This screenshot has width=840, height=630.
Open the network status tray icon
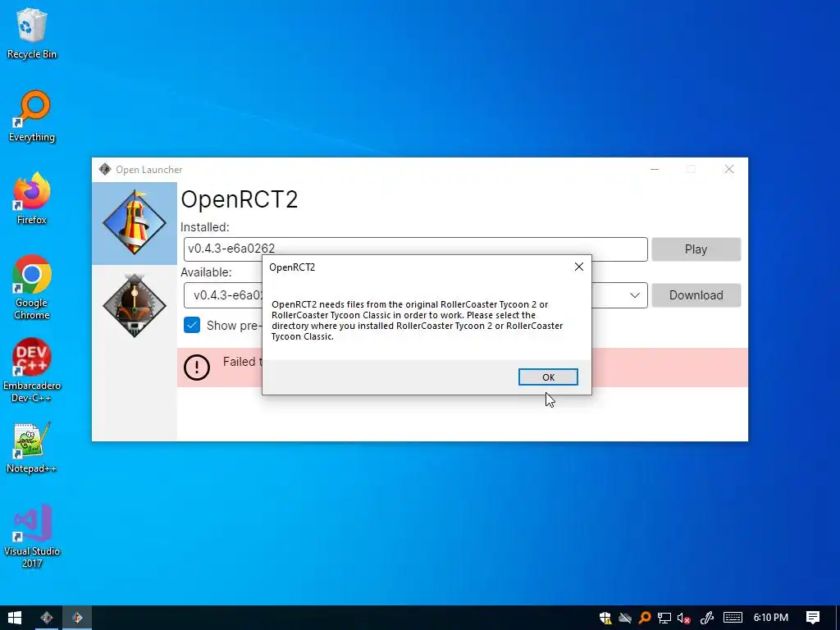[664, 618]
